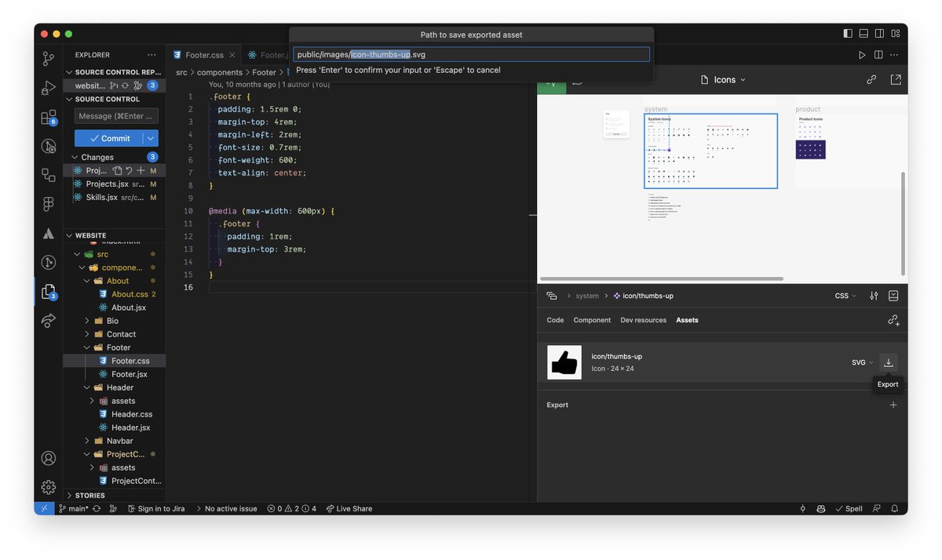
Task: Click Live Share in status bar
Action: [x=349, y=508]
